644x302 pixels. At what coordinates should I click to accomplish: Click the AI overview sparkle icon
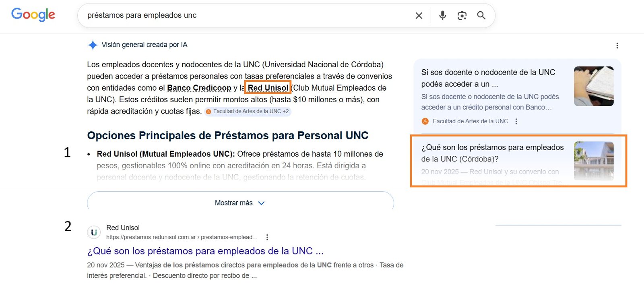[93, 45]
